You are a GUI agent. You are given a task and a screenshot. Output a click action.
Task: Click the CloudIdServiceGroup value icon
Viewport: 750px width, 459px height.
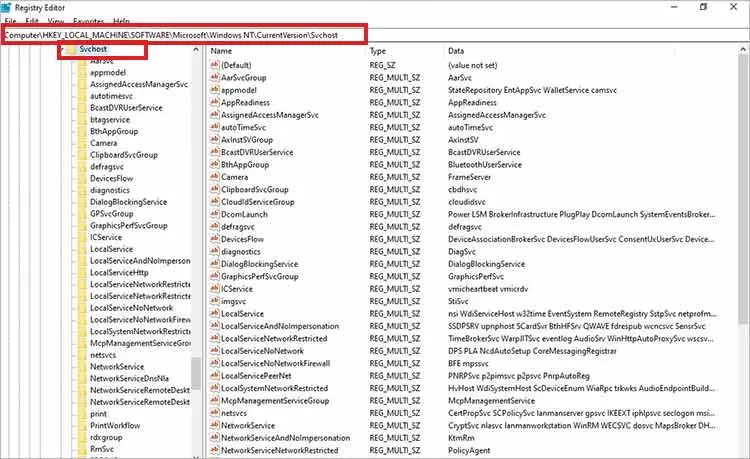click(x=214, y=202)
